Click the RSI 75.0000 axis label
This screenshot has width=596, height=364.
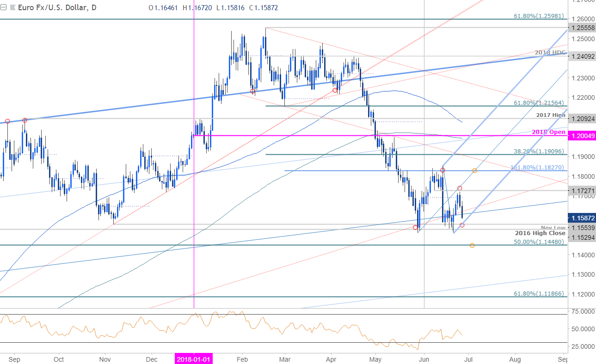click(583, 312)
